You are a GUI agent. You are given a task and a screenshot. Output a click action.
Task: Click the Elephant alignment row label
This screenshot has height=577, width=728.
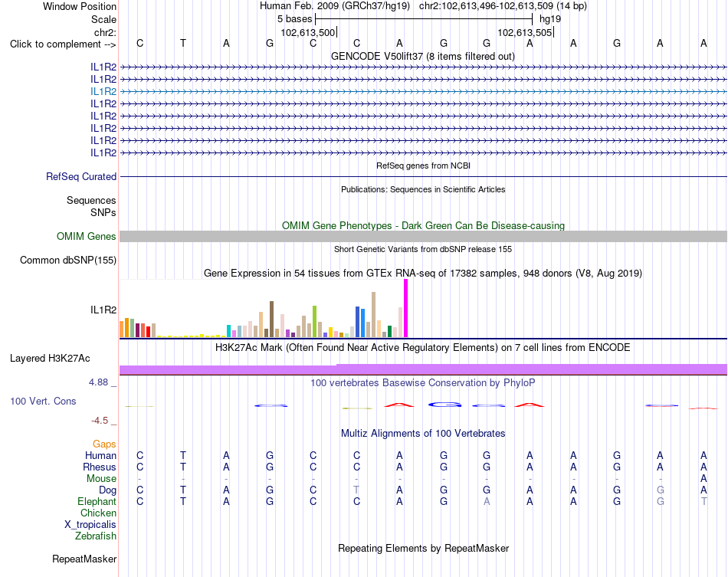97,501
